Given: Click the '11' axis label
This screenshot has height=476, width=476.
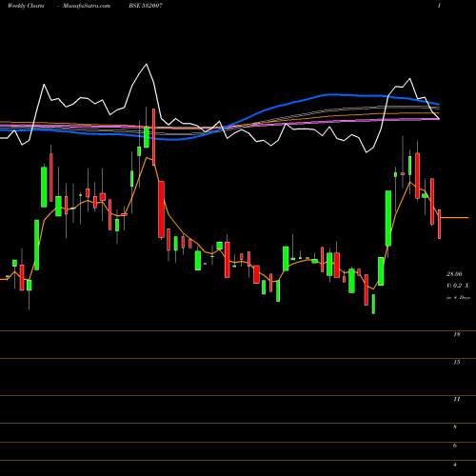Looking at the screenshot, I should click(x=457, y=399).
